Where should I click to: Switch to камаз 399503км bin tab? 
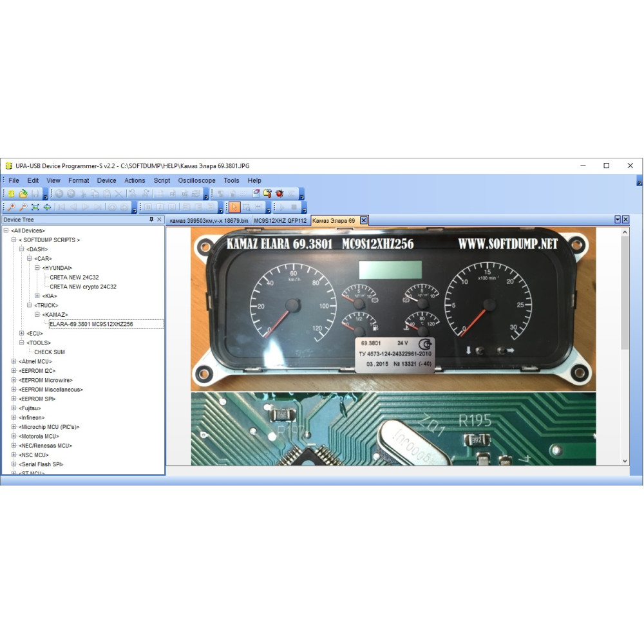click(209, 220)
